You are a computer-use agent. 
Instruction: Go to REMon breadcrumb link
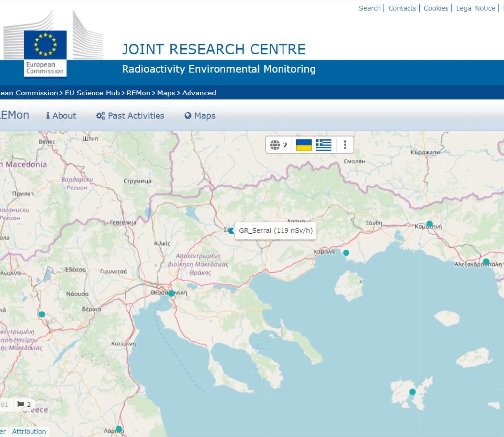138,93
